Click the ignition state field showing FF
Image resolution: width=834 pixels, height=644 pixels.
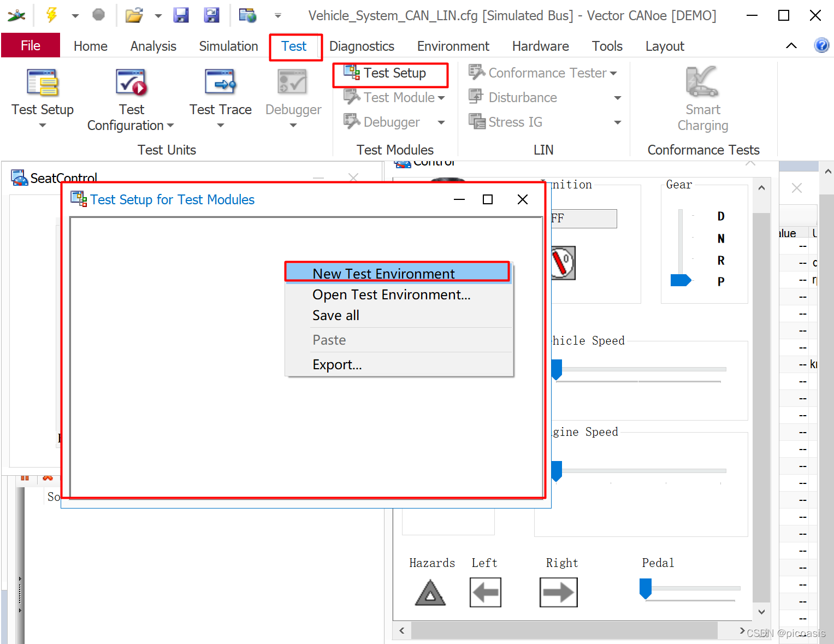pos(583,218)
